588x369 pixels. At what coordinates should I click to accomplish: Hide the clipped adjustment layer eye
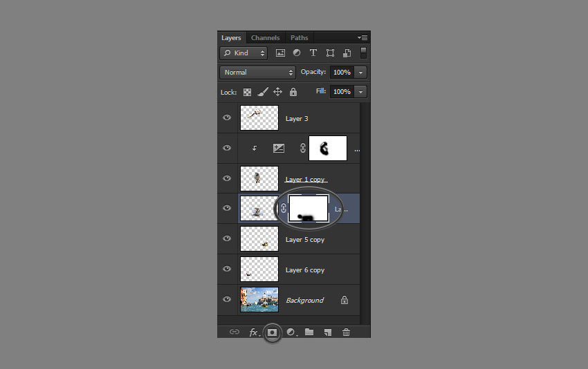[227, 148]
